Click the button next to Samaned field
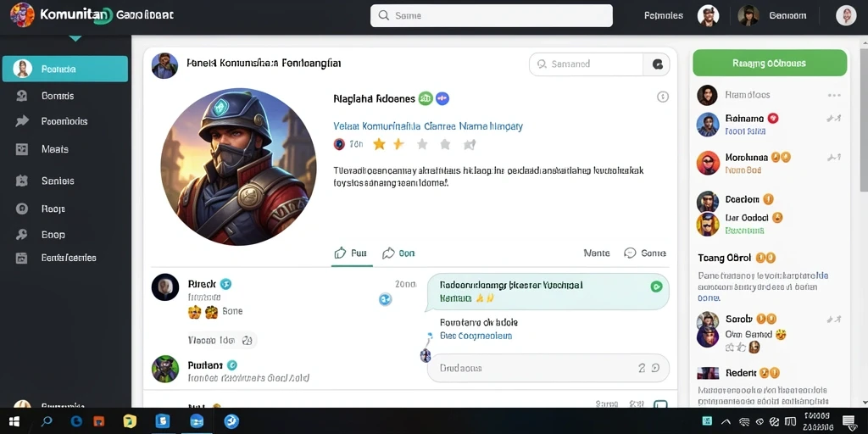The width and height of the screenshot is (868, 434). tap(657, 64)
